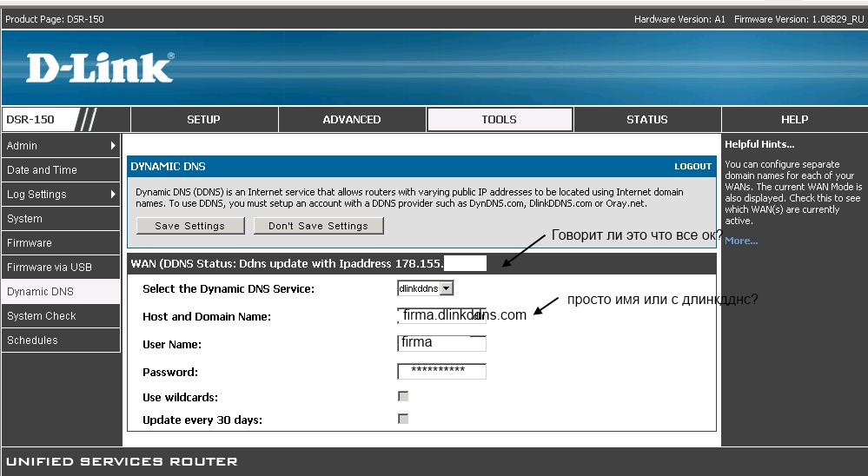Click the Host and Domain Name field

click(x=441, y=315)
